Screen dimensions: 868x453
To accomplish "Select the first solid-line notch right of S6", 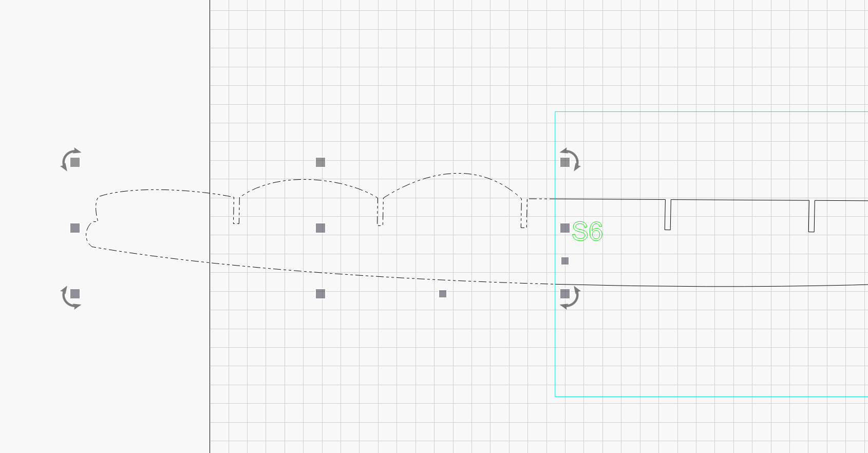I will (668, 215).
